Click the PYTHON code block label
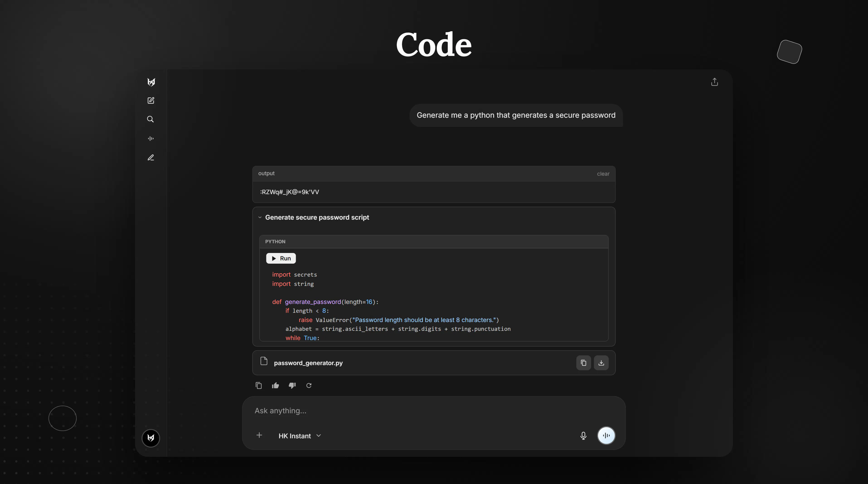 tap(275, 241)
